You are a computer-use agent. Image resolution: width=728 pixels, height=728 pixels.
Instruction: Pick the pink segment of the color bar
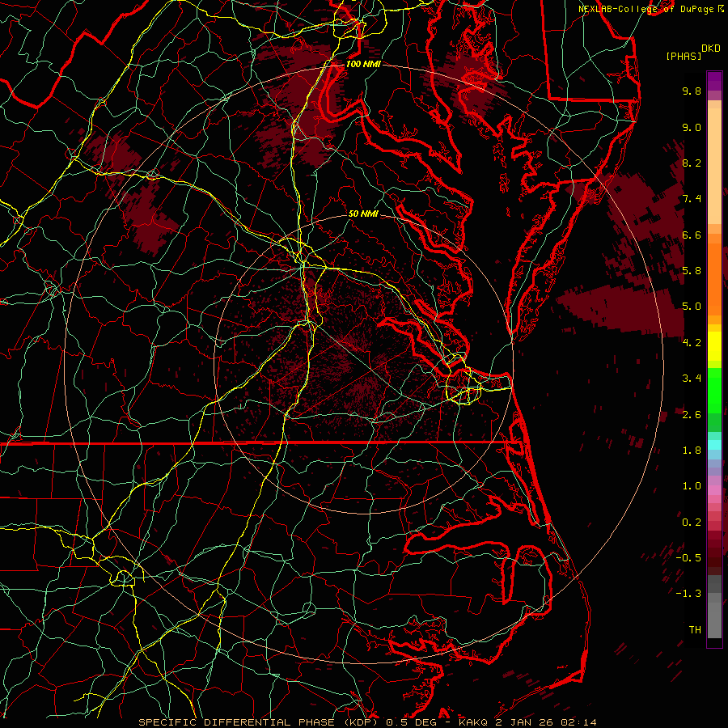coord(714,490)
